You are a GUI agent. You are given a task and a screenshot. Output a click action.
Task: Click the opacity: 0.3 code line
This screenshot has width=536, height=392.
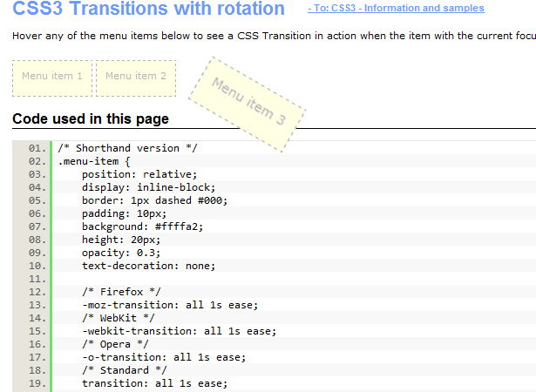point(121,253)
